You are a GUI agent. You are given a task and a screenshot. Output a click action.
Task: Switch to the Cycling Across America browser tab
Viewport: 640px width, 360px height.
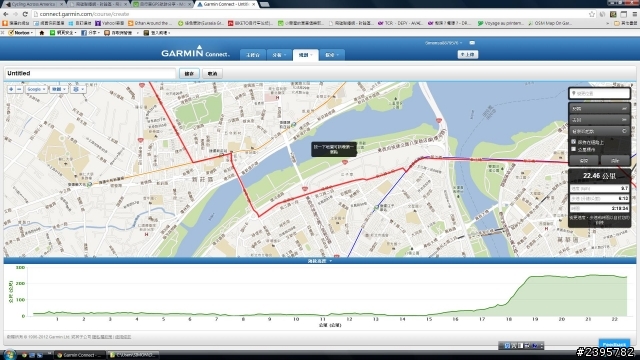(34, 4)
